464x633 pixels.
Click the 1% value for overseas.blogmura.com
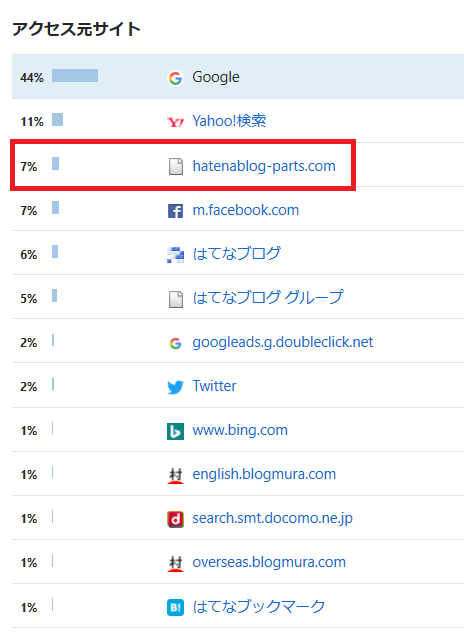(x=29, y=562)
